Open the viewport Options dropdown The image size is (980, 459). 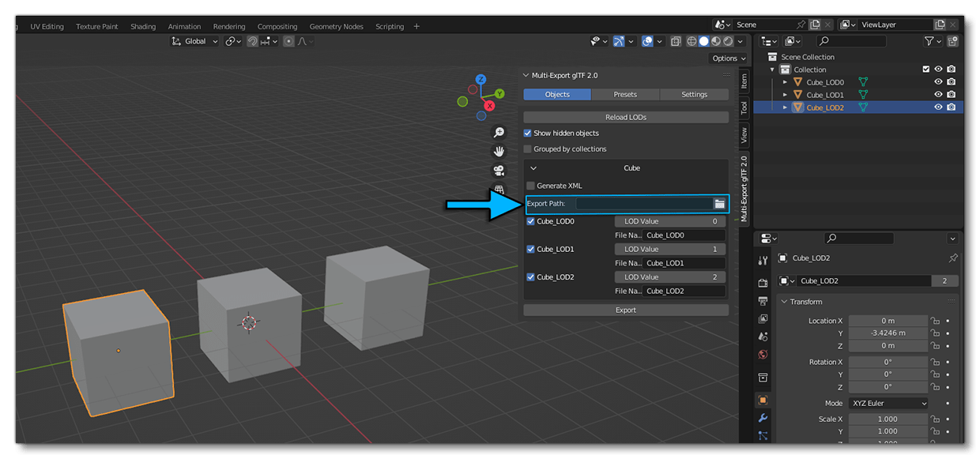point(728,58)
